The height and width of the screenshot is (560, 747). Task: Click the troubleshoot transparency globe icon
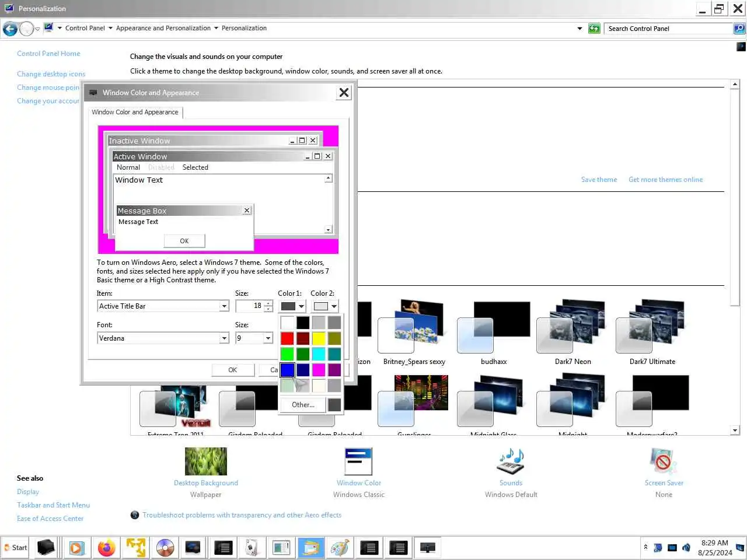coord(135,515)
